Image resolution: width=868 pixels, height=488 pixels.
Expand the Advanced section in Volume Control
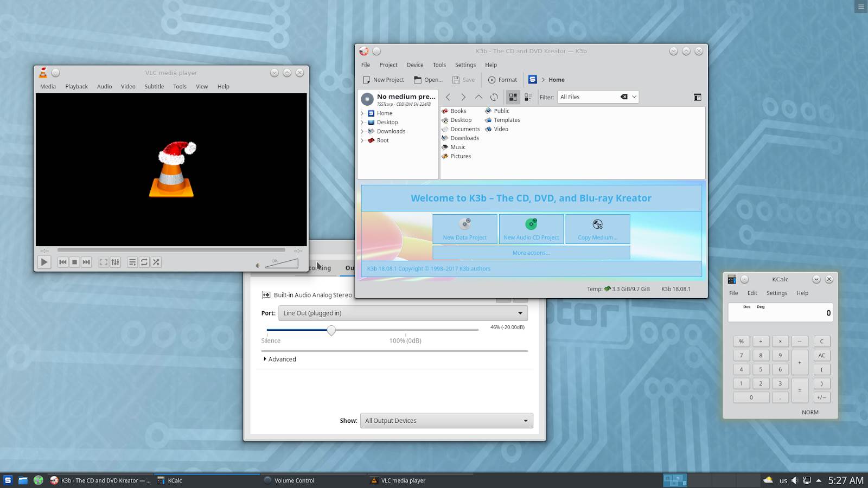(280, 359)
